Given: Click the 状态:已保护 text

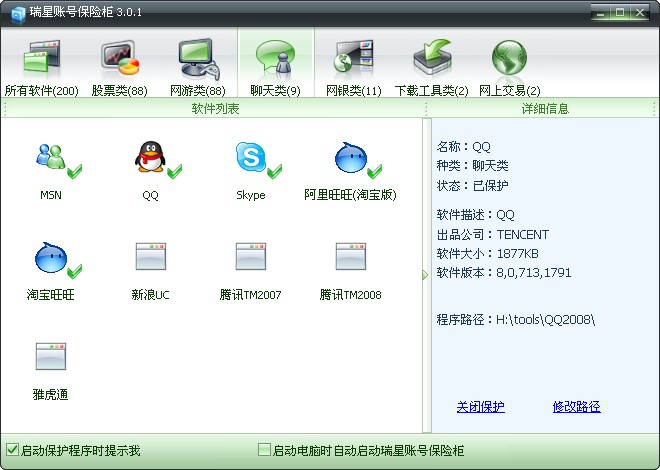Looking at the screenshot, I should (x=472, y=186).
